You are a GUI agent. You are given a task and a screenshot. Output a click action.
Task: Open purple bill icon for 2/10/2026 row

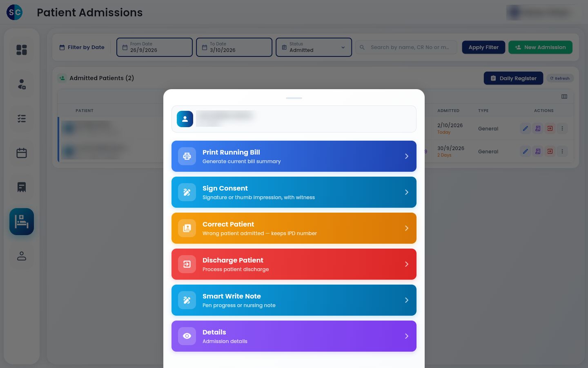tap(538, 128)
